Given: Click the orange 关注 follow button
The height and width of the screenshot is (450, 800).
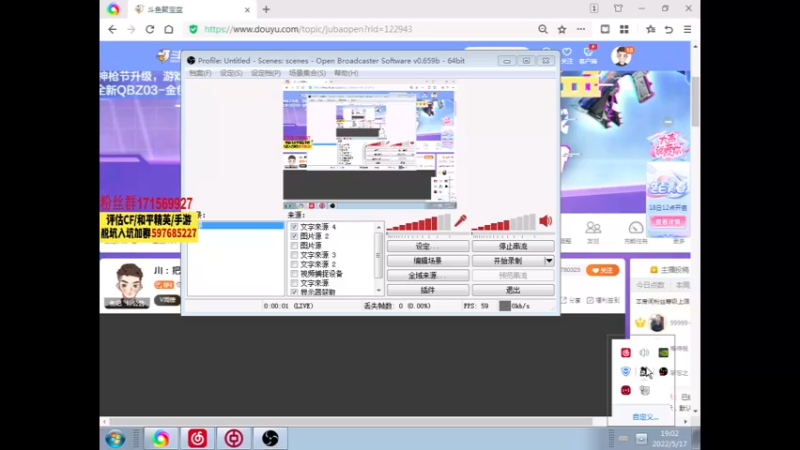Looking at the screenshot, I should [602, 270].
